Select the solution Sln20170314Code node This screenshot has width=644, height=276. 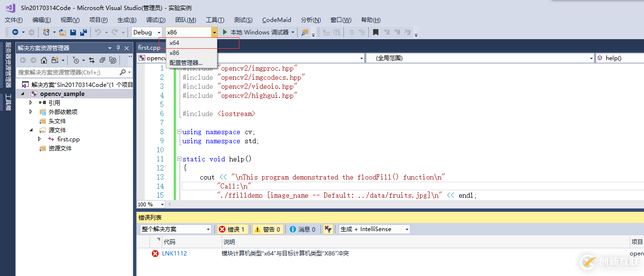(76, 85)
